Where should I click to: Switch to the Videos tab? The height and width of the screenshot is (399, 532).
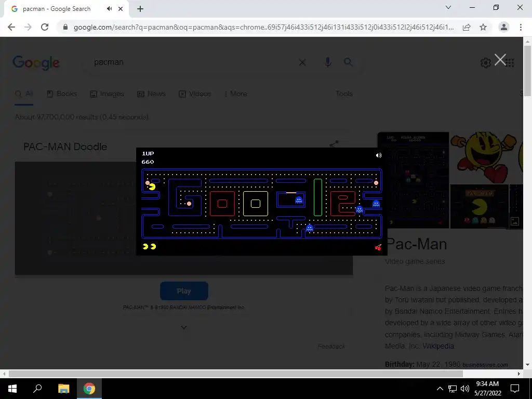click(x=195, y=94)
